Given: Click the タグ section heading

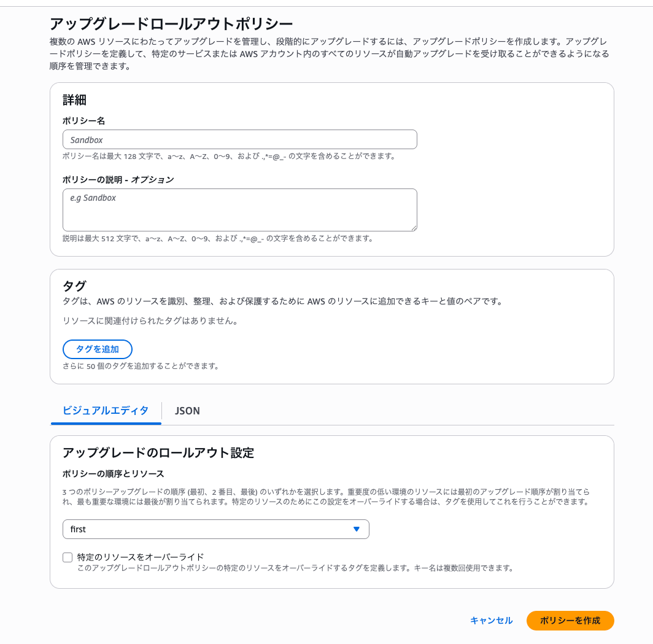Looking at the screenshot, I should pos(74,286).
